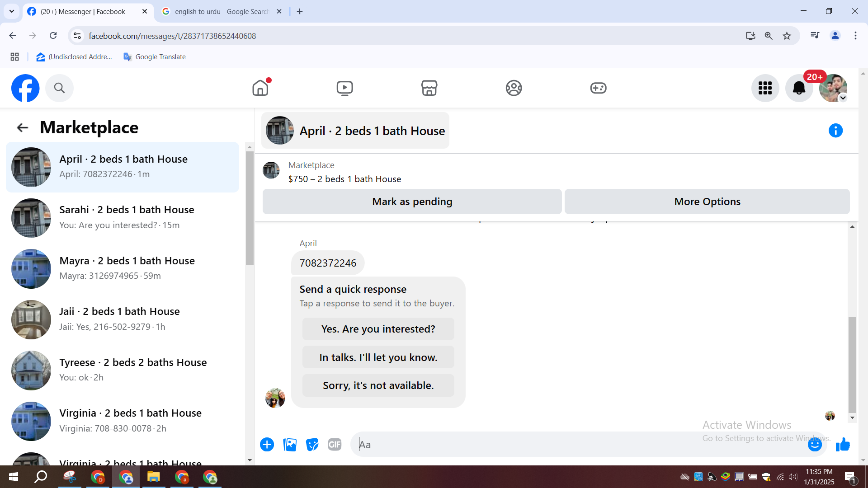Viewport: 868px width, 488px height.
Task: Open a new browser tab
Action: pos(300,12)
